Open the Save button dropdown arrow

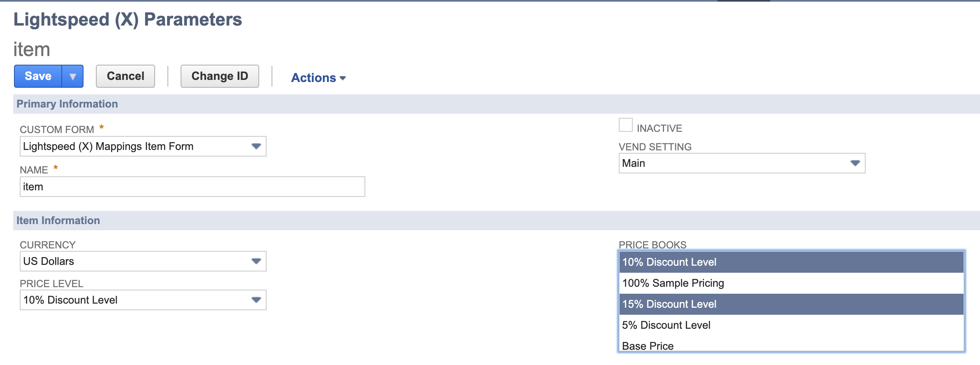point(73,76)
